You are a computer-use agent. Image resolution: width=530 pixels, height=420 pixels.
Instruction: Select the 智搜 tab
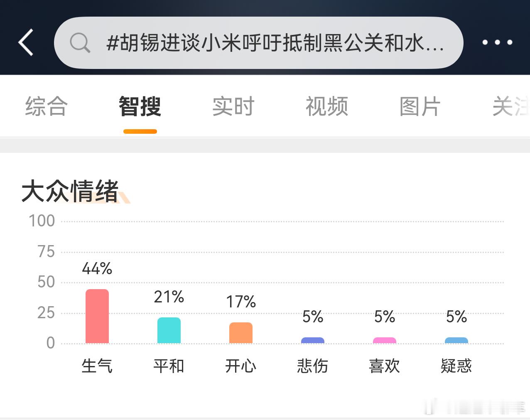coord(140,106)
